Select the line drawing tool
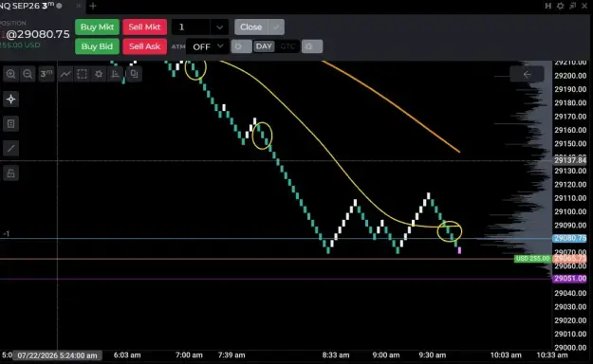Viewport: 593px width, 364px height. click(11, 148)
